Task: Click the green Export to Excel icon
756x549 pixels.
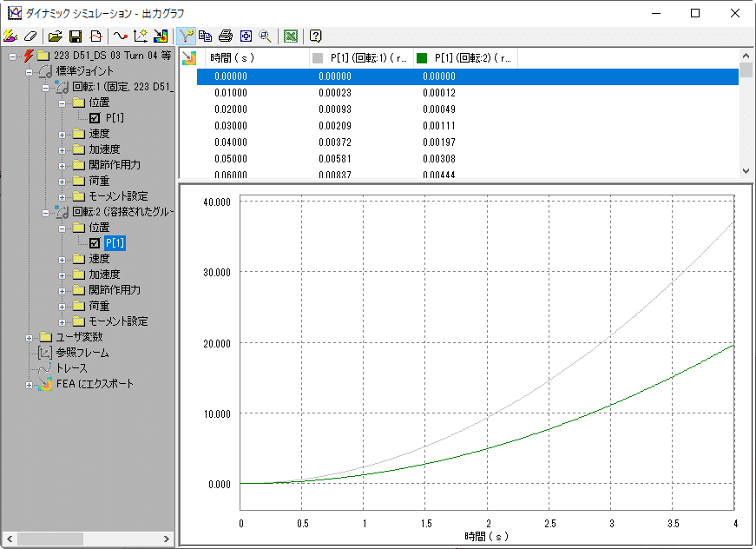Action: coord(291,36)
